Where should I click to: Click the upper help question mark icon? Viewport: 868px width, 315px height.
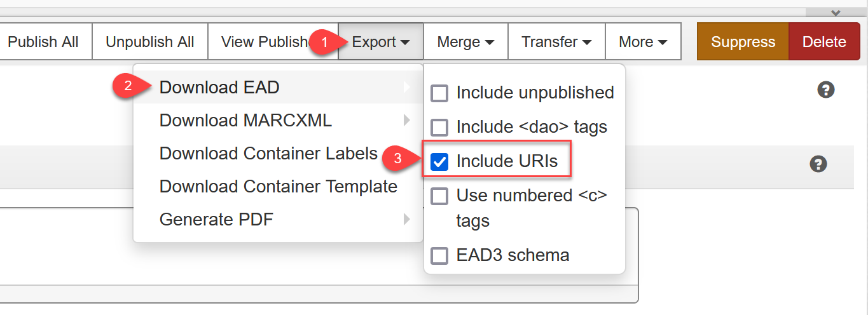point(825,90)
